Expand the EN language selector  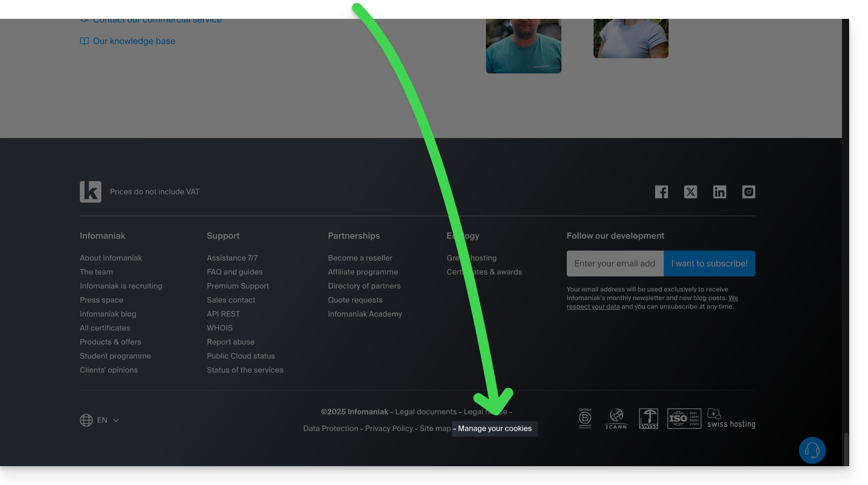pos(108,420)
